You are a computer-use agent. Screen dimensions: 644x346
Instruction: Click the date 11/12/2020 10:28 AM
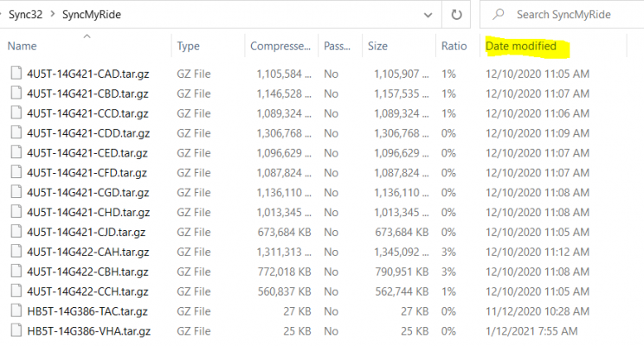tap(538, 311)
